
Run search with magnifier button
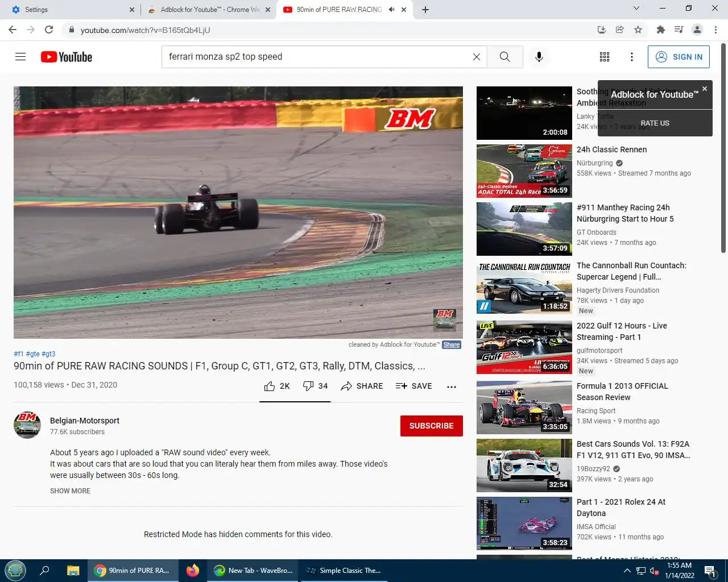(x=505, y=57)
